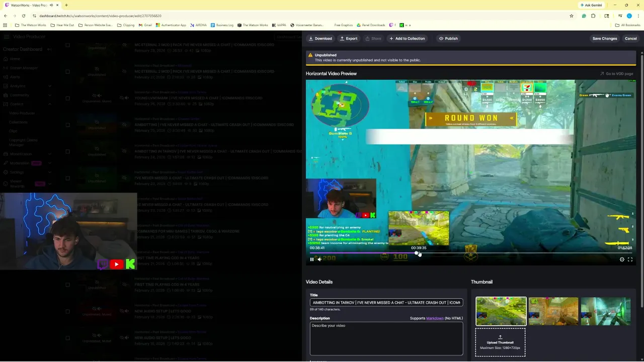Image resolution: width=644 pixels, height=362 pixels.
Task: Pause the video preview
Action: click(311, 259)
